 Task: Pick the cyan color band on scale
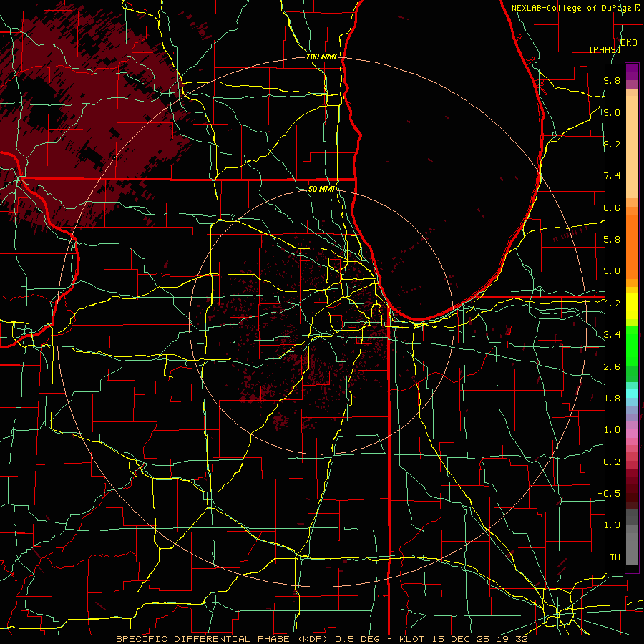(x=632, y=394)
